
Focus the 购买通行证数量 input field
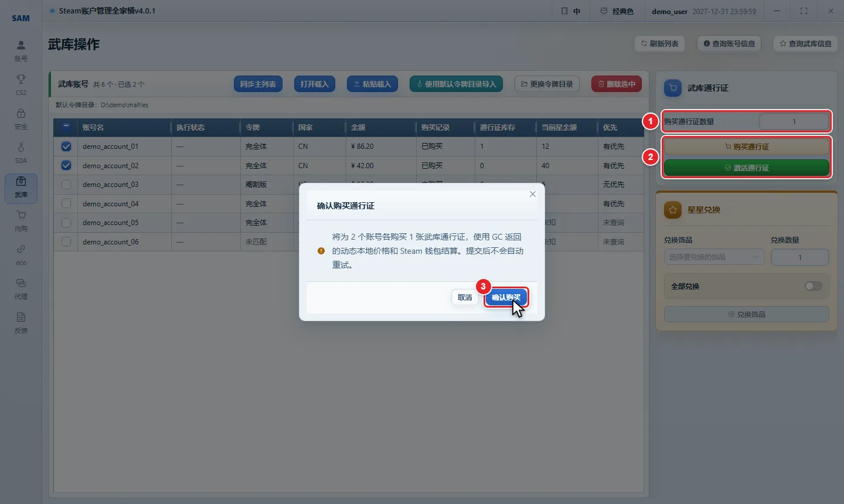(794, 122)
